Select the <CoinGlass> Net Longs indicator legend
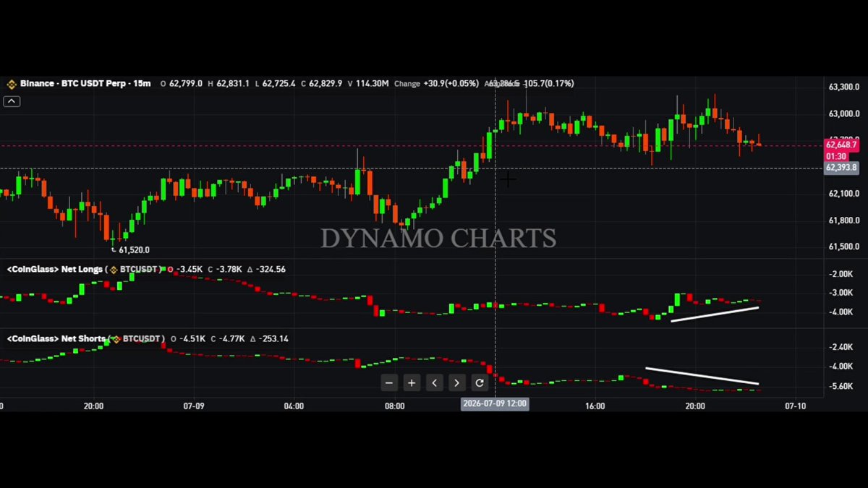The height and width of the screenshot is (488, 868). [55, 270]
